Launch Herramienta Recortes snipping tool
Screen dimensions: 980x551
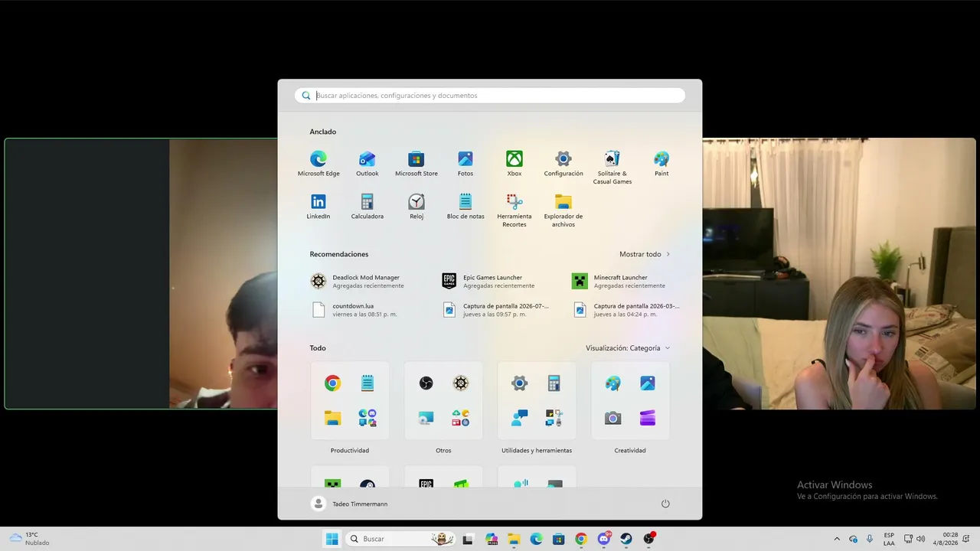514,210
